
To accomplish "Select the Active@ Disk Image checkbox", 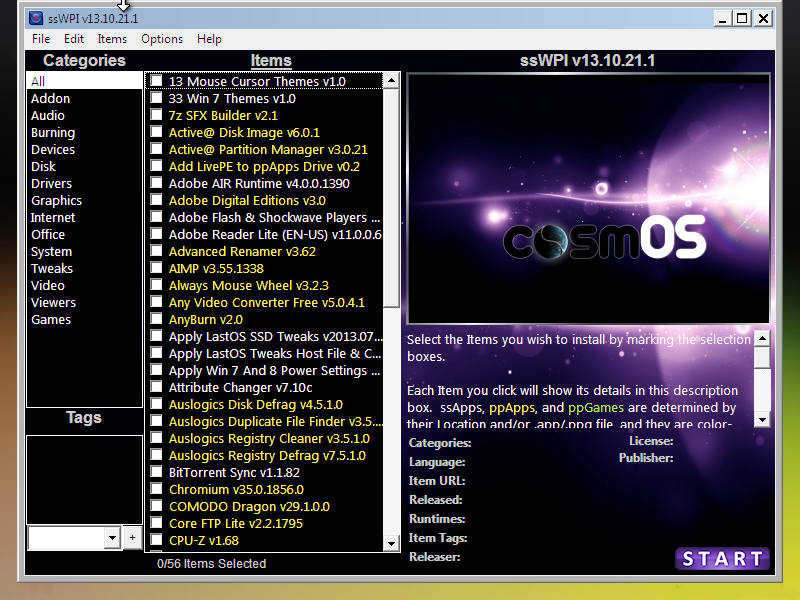I will point(156,132).
